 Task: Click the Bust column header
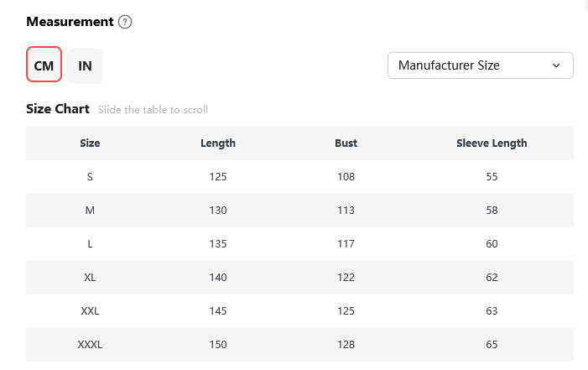346,143
